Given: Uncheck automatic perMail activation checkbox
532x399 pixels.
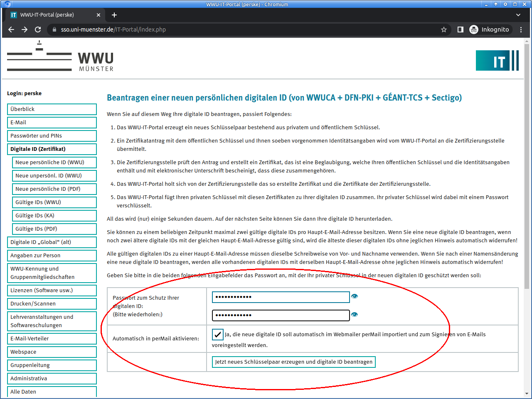Looking at the screenshot, I should tap(218, 334).
